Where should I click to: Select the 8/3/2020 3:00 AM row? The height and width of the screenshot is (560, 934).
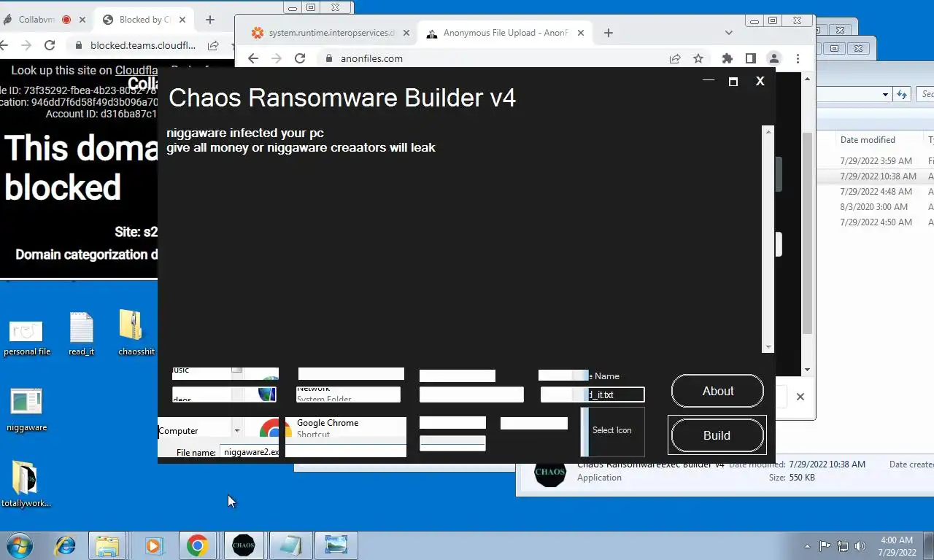coord(876,206)
